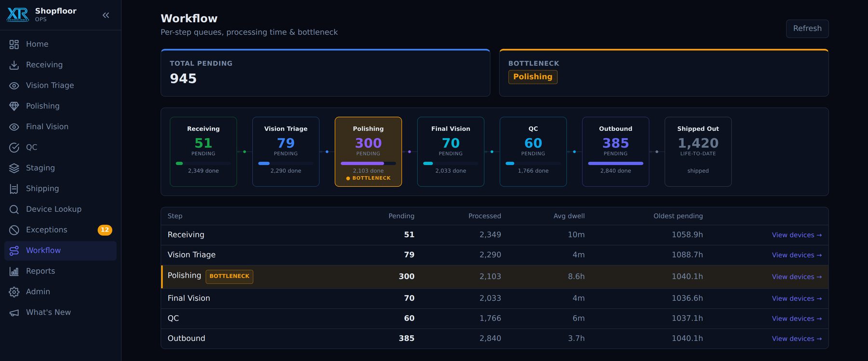Click the Refresh button
The width and height of the screenshot is (868, 361).
807,28
